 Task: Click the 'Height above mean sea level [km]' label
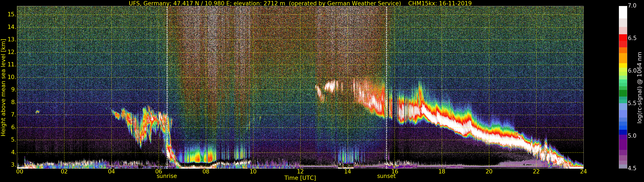coord(3,88)
